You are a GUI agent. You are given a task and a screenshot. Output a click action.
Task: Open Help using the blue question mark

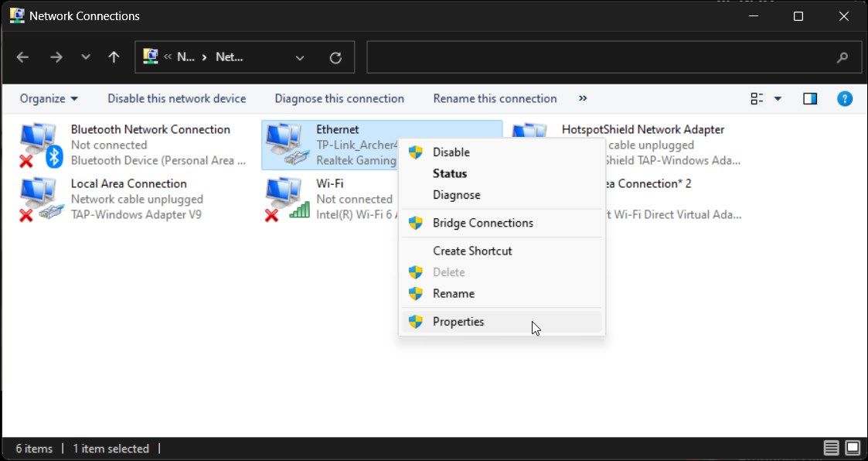coord(845,98)
